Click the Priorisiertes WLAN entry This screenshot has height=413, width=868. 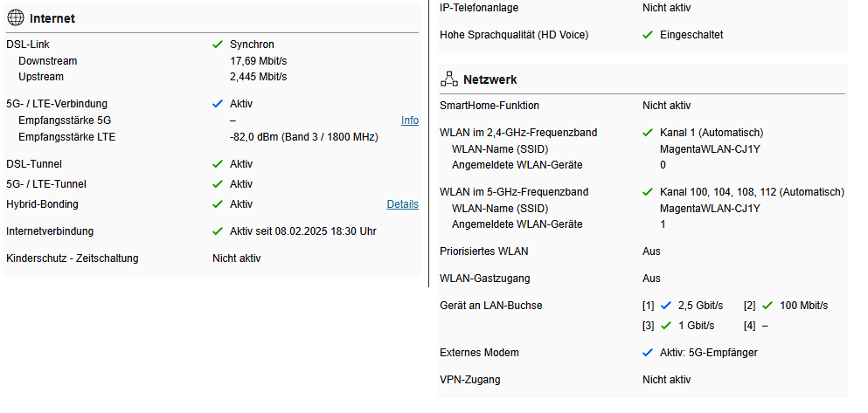[x=483, y=251]
